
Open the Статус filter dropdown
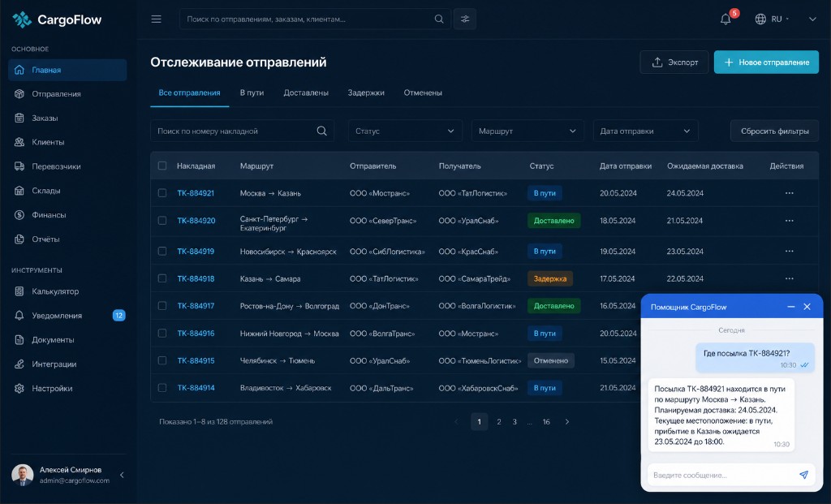coord(405,131)
